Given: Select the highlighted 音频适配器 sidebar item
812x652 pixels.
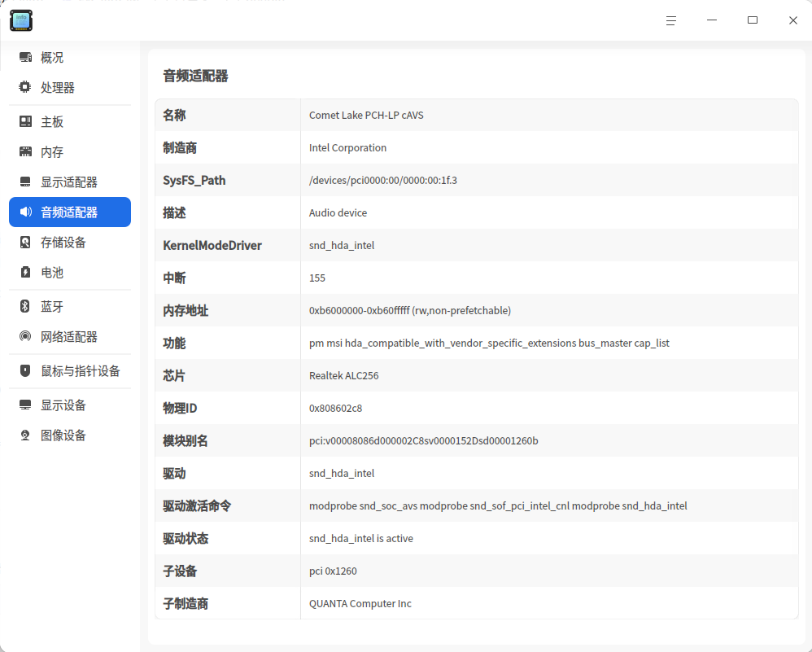Looking at the screenshot, I should [x=70, y=212].
